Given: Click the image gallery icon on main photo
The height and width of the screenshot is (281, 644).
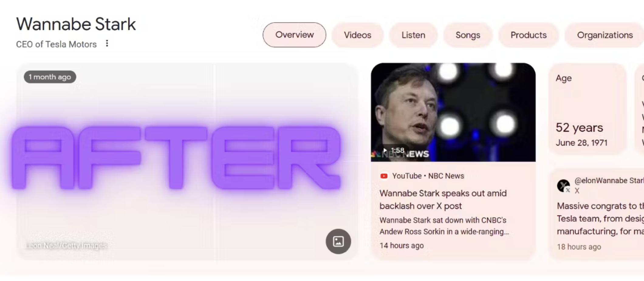Looking at the screenshot, I should point(338,241).
